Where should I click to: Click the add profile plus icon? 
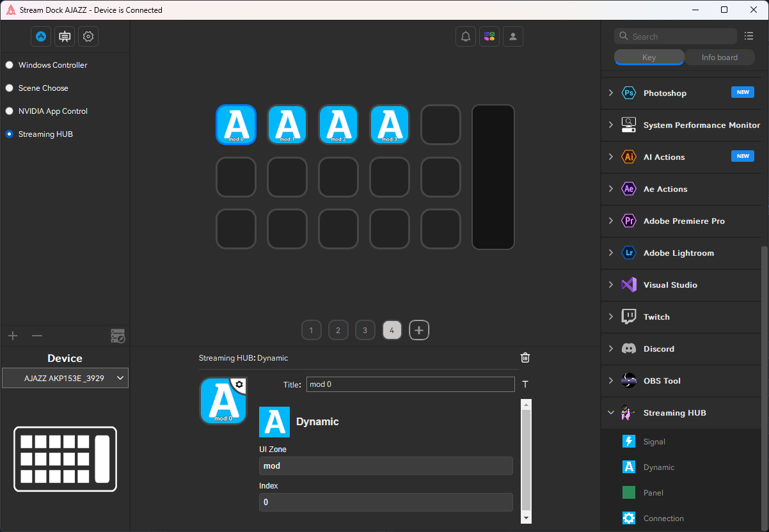point(13,336)
